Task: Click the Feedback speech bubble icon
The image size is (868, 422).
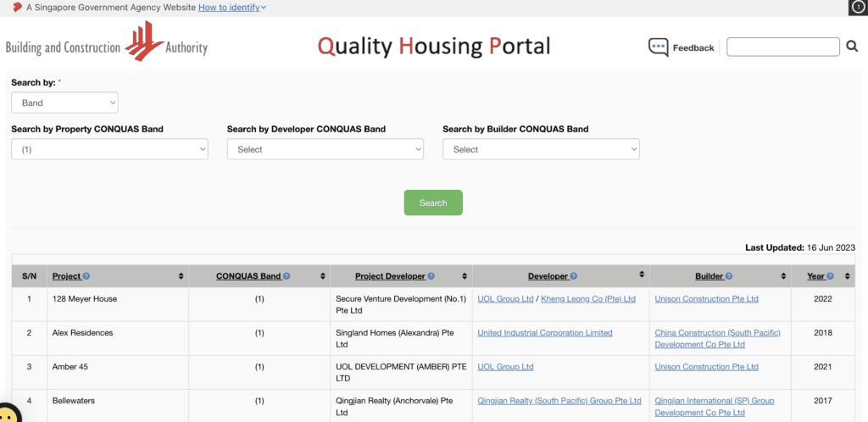Action: click(658, 47)
